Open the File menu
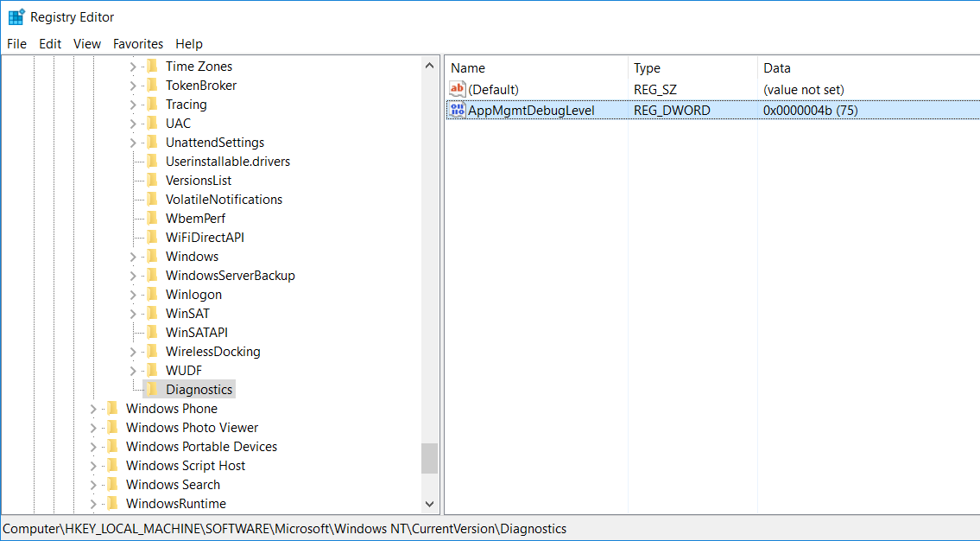Screen dimensions: 980x541 click(16, 44)
